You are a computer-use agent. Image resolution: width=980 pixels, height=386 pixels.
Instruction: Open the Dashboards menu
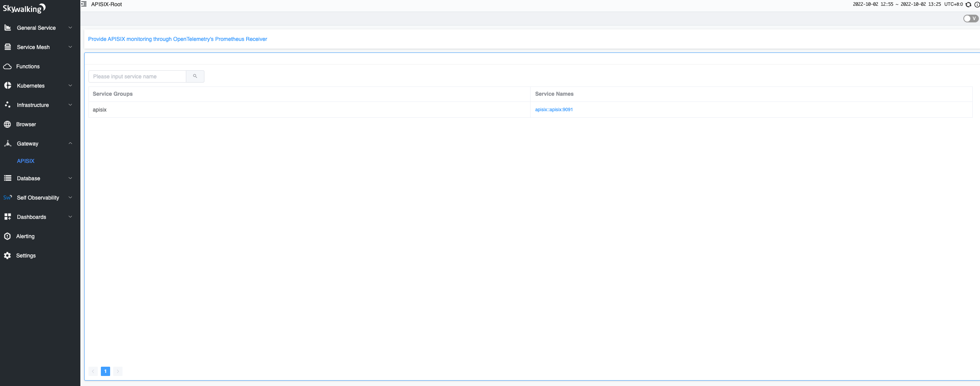click(x=40, y=217)
